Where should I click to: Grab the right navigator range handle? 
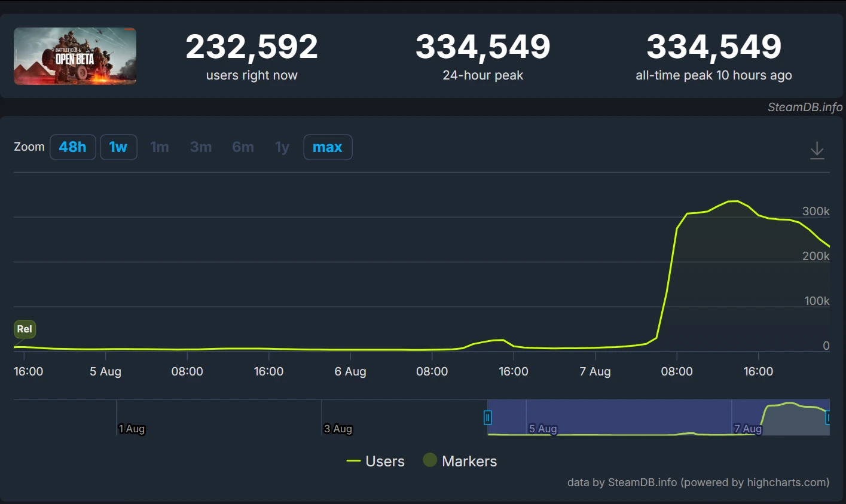click(x=829, y=417)
